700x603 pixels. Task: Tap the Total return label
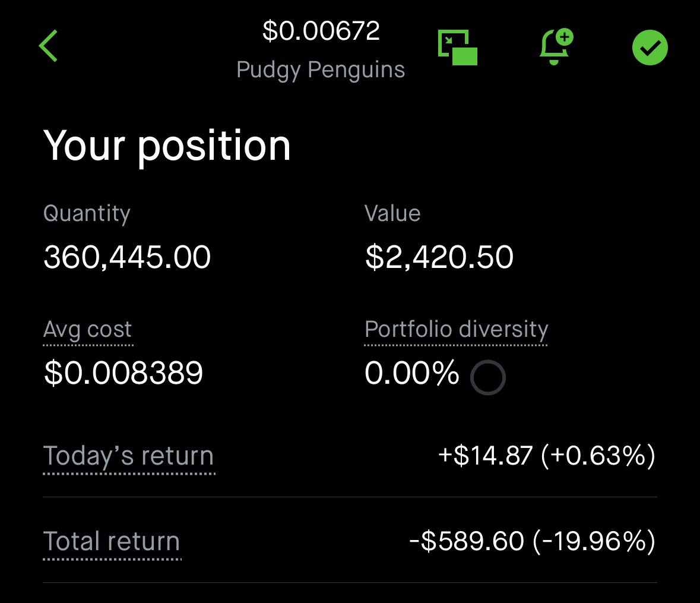(x=112, y=542)
